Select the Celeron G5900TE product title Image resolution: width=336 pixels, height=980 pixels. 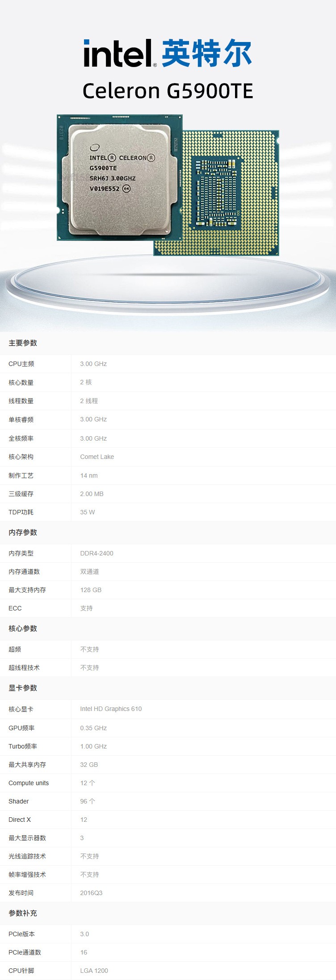(168, 91)
